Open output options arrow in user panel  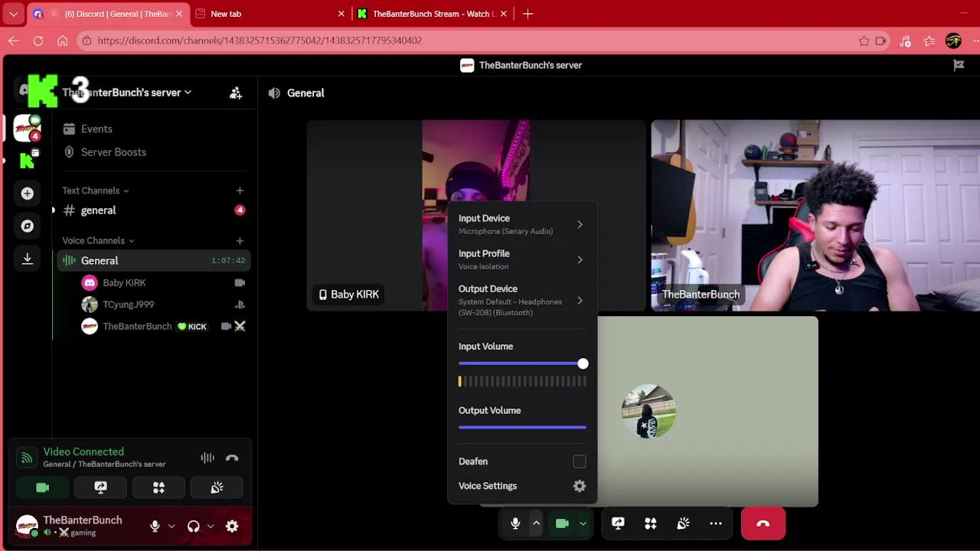(x=211, y=526)
